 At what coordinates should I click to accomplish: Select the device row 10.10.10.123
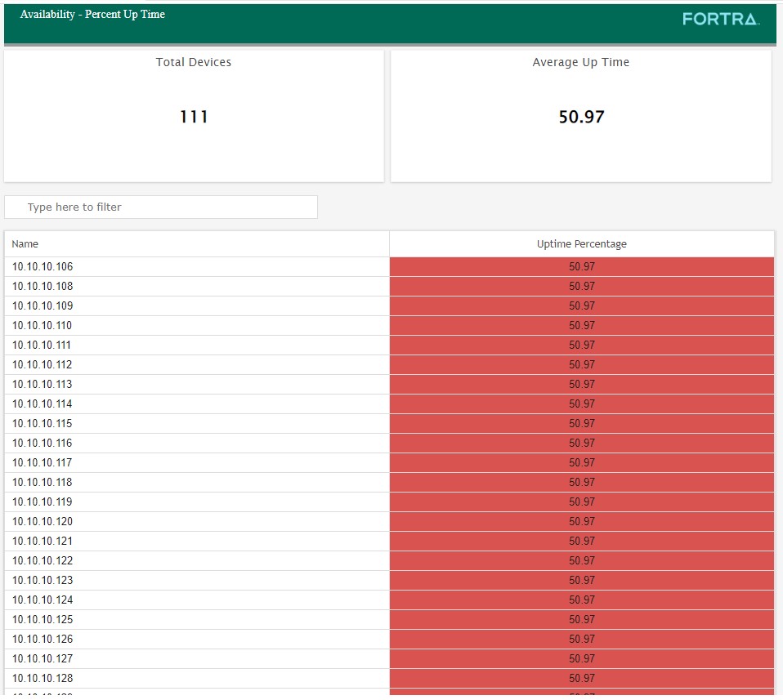(390, 581)
